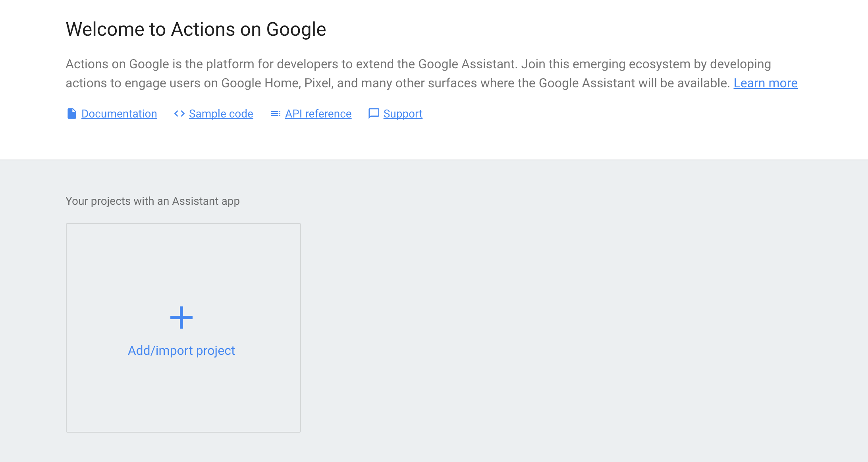Open the API reference link
The image size is (868, 462).
[x=318, y=114]
